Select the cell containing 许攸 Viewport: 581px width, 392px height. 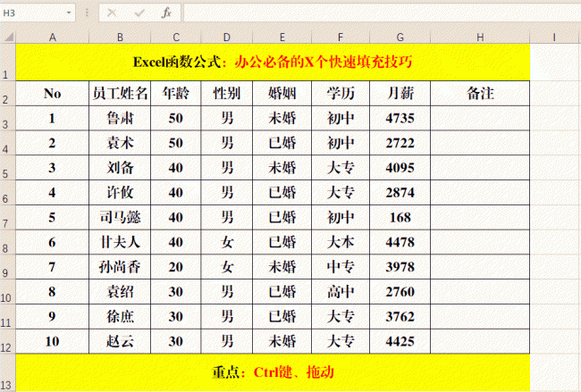120,193
